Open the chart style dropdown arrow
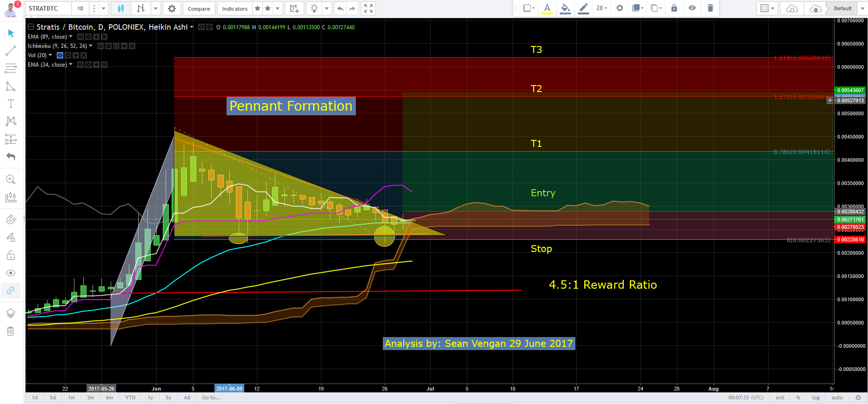This screenshot has height=404, width=868. 156,8
